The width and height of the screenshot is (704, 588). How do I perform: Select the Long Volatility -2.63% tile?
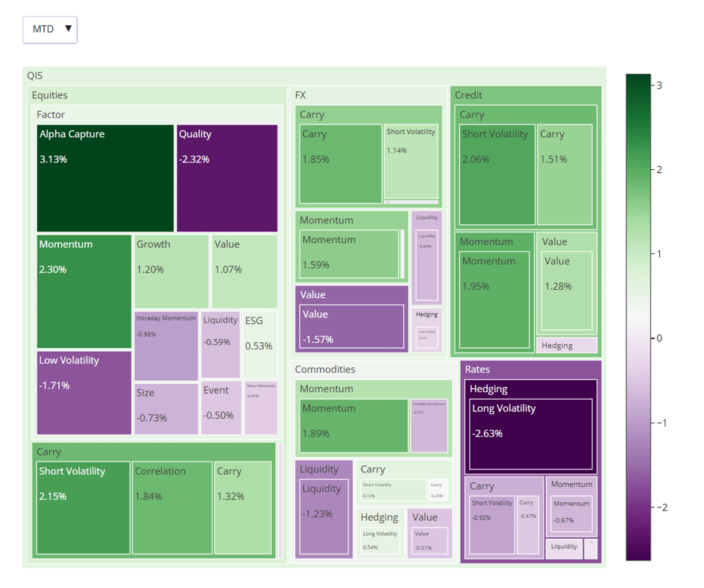[530, 434]
